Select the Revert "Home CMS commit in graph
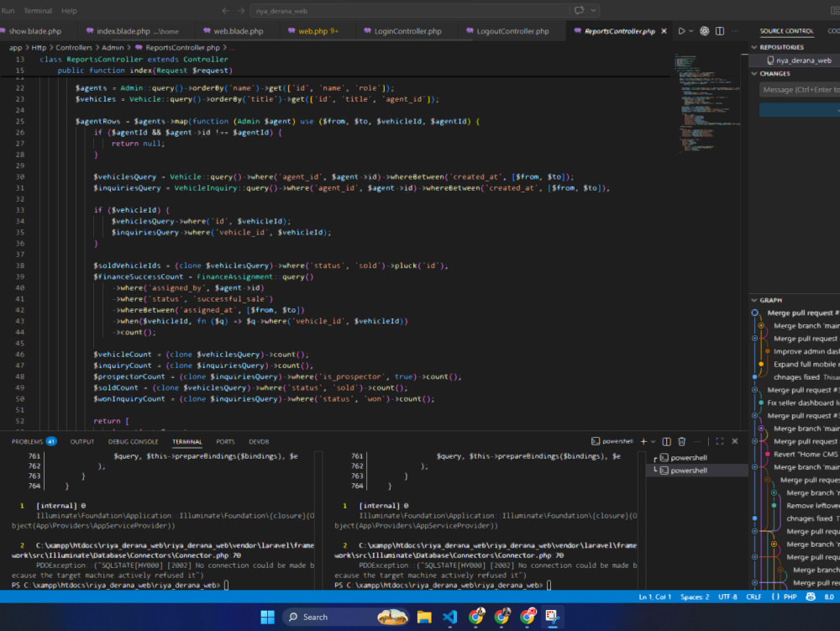 point(806,455)
